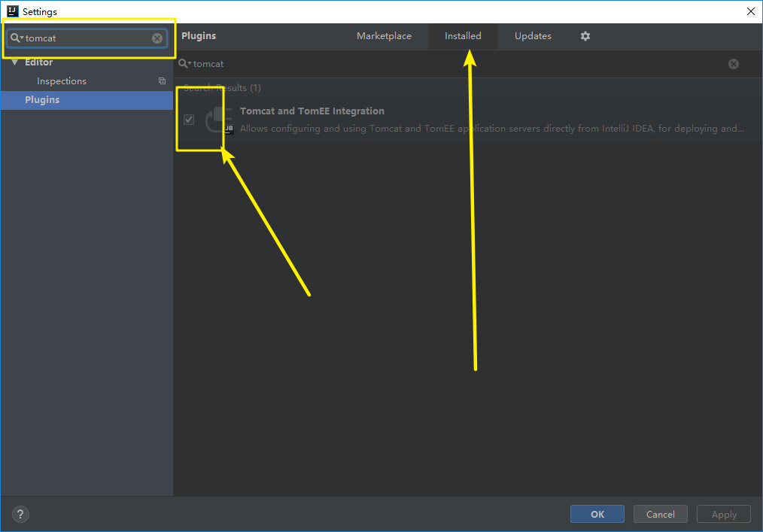Select Plugins in the settings tree
This screenshot has width=763, height=532.
pos(87,100)
